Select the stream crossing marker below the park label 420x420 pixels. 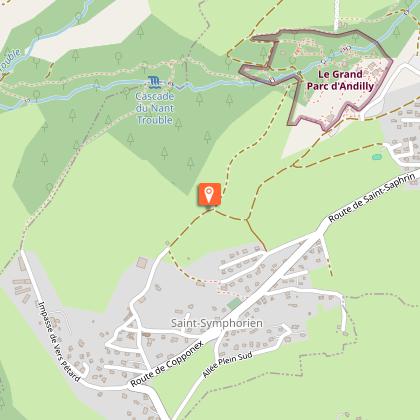[x=272, y=80]
